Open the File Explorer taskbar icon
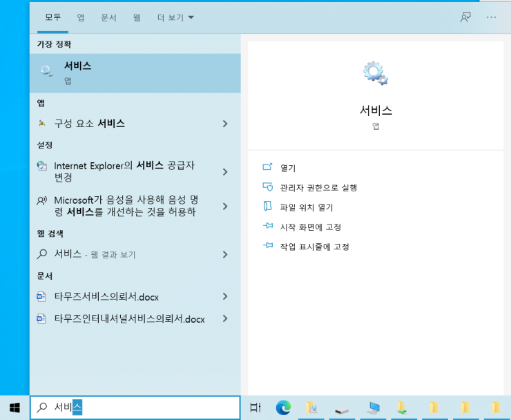 [x=312, y=408]
